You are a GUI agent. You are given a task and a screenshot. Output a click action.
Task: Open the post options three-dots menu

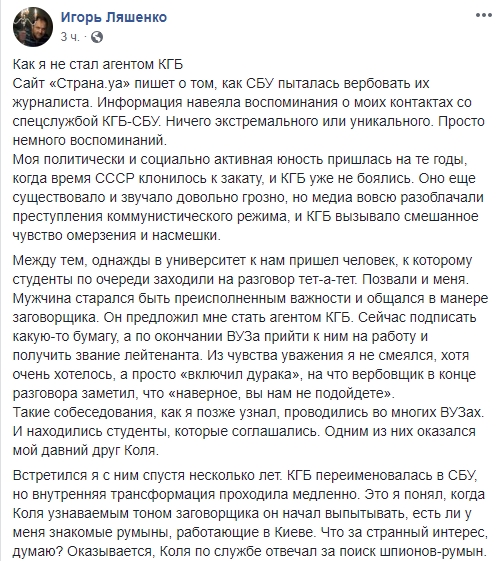(x=483, y=15)
